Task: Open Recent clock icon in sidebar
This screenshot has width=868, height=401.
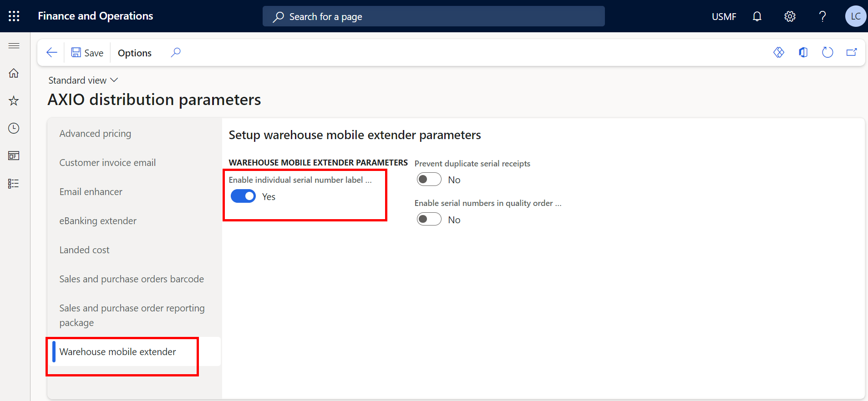Action: [x=14, y=128]
